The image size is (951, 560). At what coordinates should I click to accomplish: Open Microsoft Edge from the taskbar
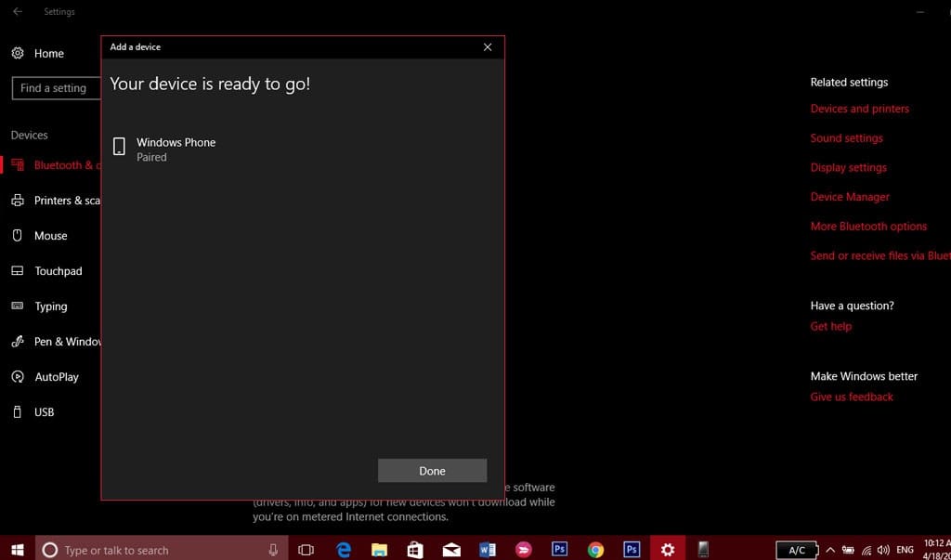[344, 550]
